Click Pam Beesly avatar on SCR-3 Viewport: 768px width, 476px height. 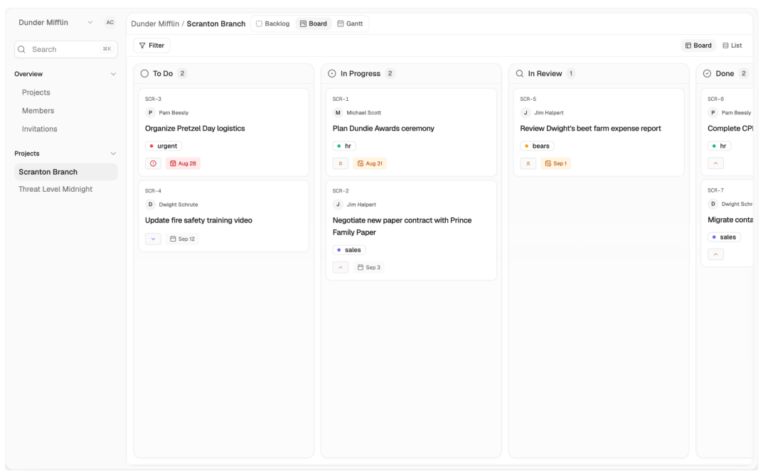point(150,113)
